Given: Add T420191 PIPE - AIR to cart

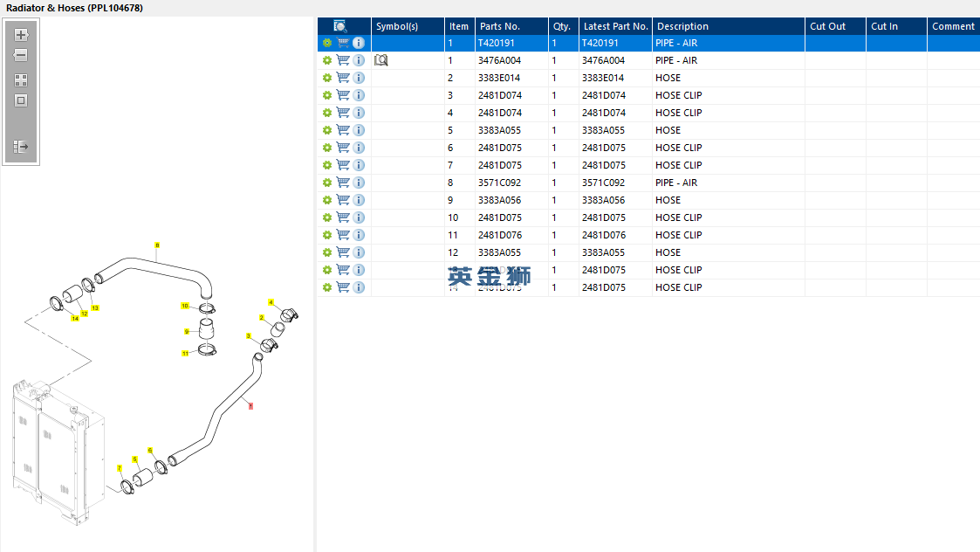Looking at the screenshot, I should coord(343,43).
